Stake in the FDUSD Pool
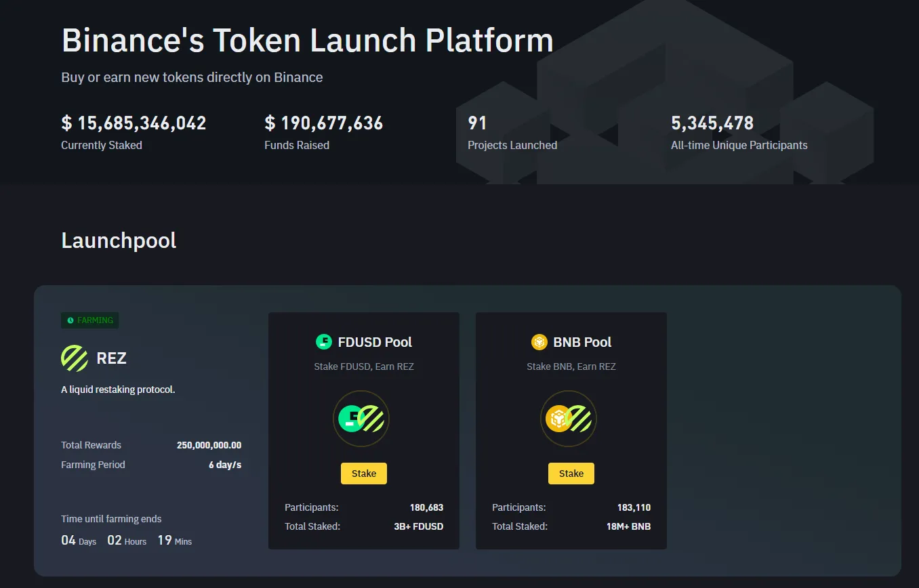This screenshot has height=588, width=919. tap(364, 474)
